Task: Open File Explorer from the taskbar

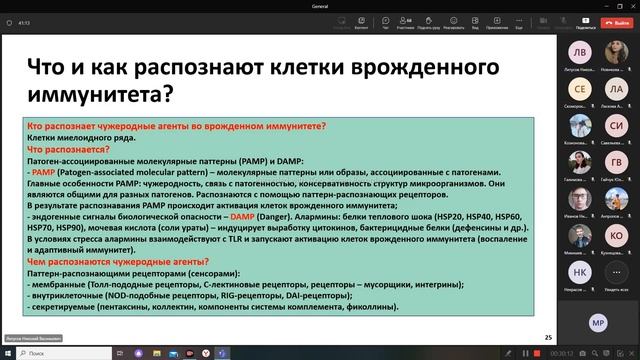Action: point(157,353)
